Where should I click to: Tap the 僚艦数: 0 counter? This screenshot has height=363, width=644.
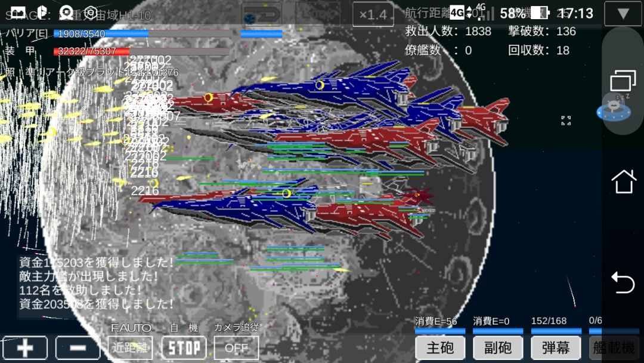pyautogui.click(x=438, y=50)
